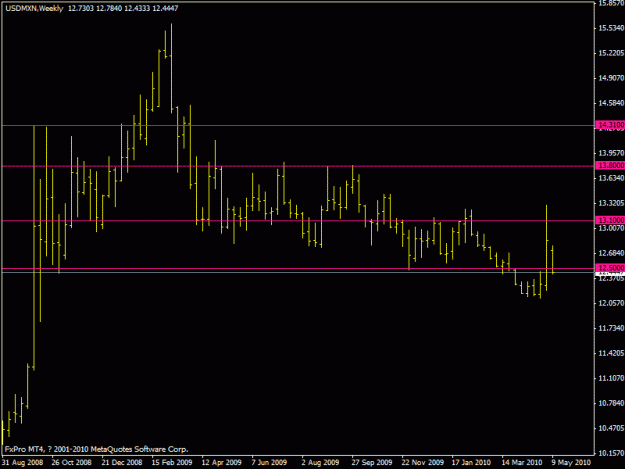The width and height of the screenshot is (625, 469).
Task: Click the 7 Jun 2009 date label
Action: (269, 462)
